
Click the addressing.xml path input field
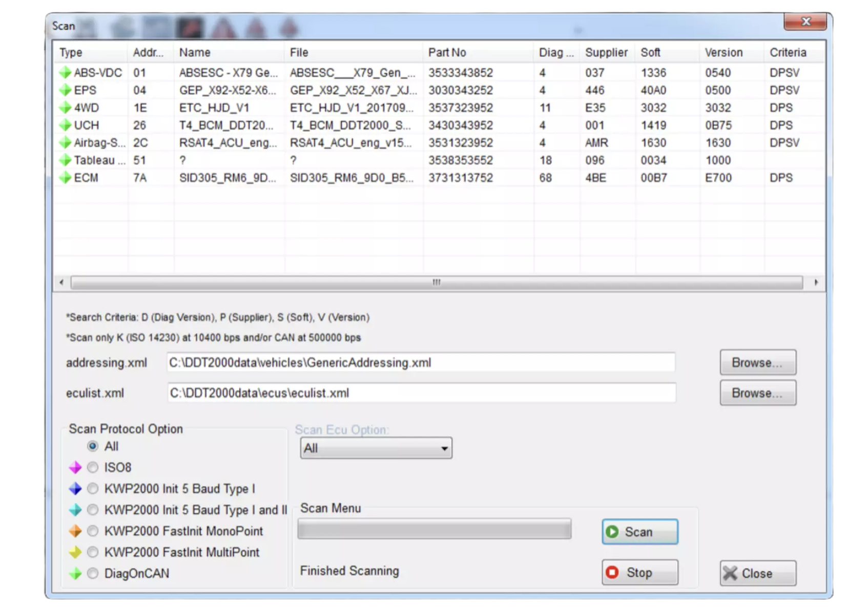point(421,363)
